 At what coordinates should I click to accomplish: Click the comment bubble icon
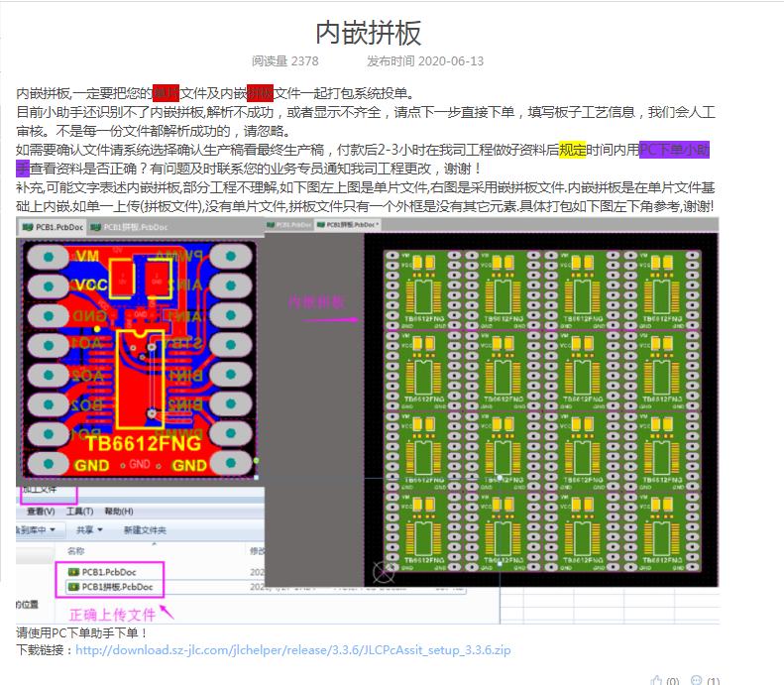[x=697, y=680]
